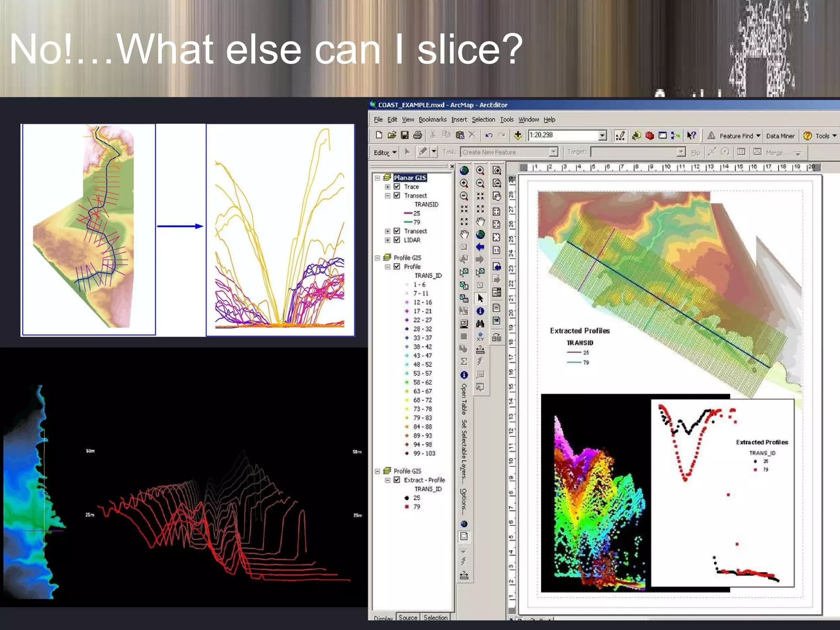Uncheck the Extract - Profile layer checkbox
This screenshot has height=630, width=840.
click(397, 480)
